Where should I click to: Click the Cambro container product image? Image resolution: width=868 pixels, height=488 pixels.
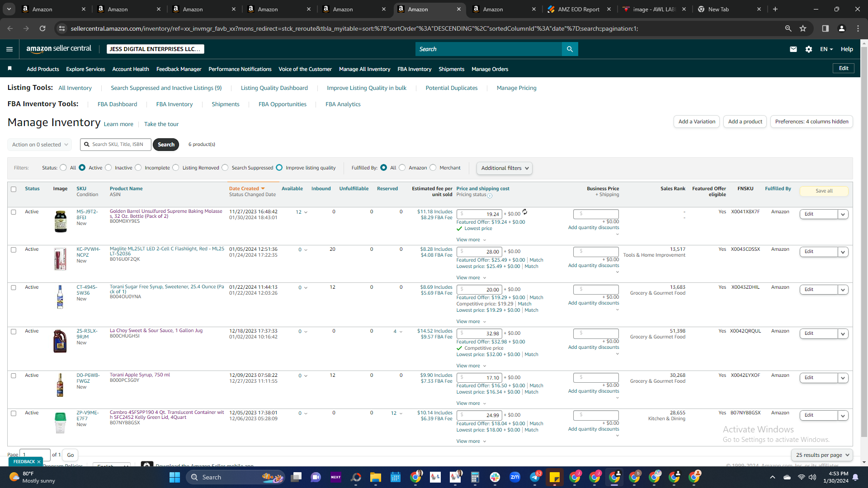[x=60, y=423]
